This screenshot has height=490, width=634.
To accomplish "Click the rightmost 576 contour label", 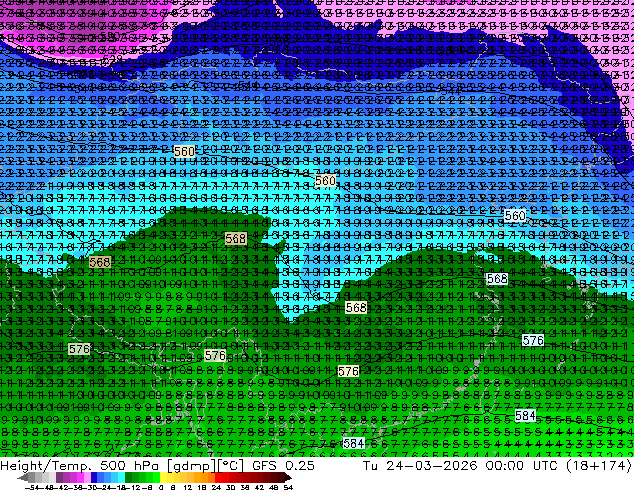I will click(x=533, y=340).
